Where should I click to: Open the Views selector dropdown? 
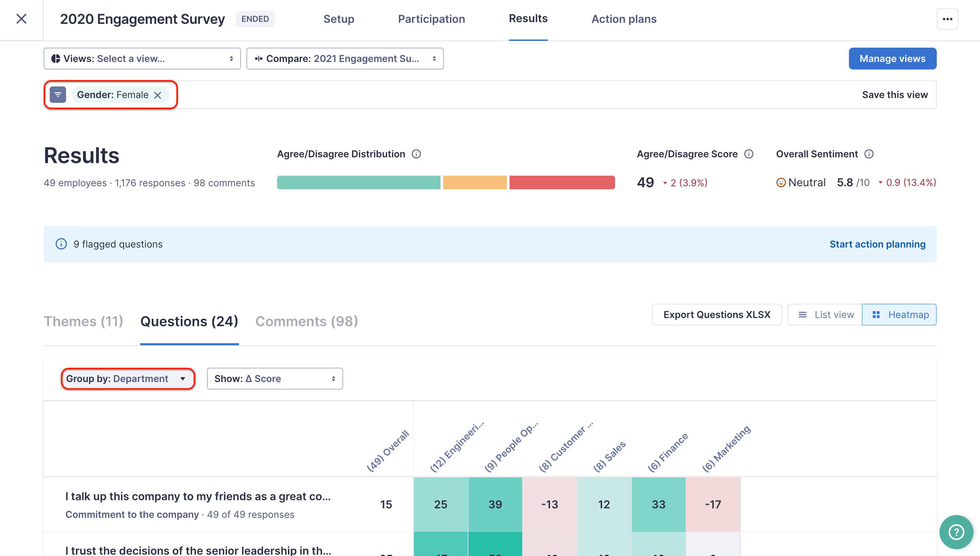point(142,59)
